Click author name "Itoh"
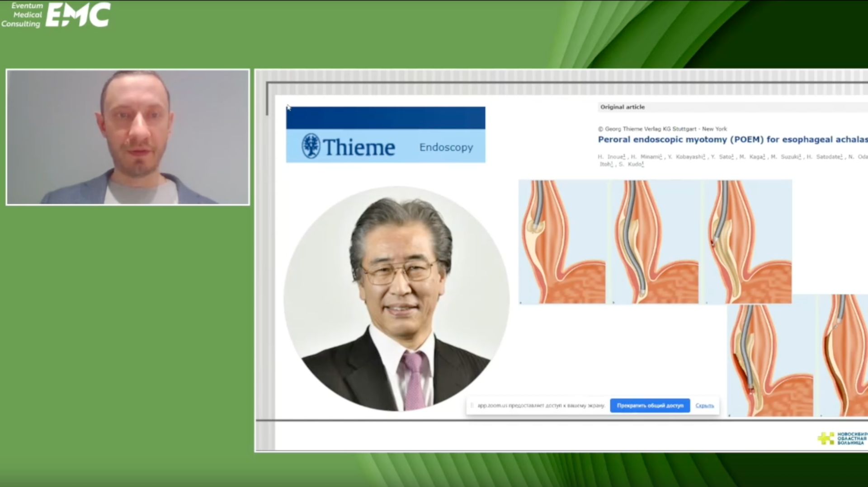Screen dimensions: 868x487 click(x=606, y=164)
